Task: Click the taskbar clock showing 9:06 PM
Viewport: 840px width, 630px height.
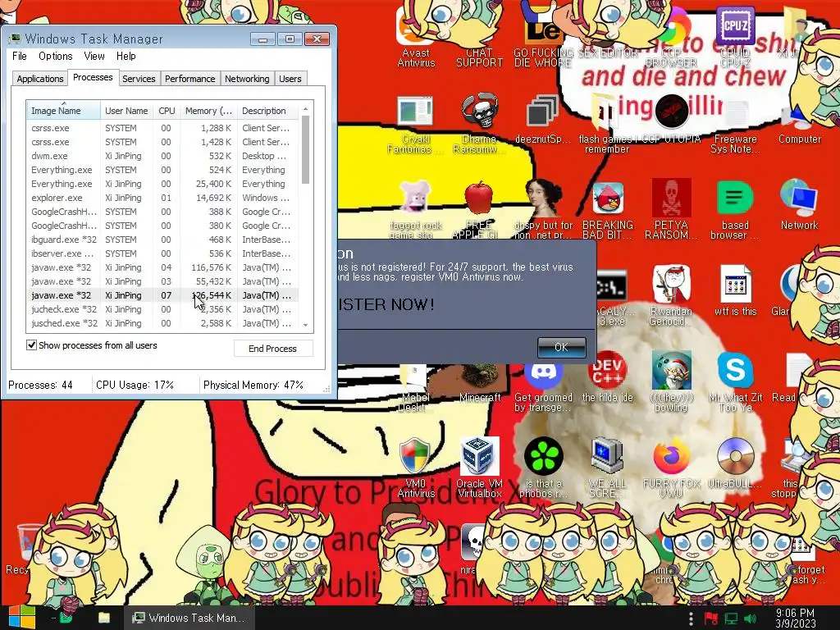Action: pyautogui.click(x=796, y=619)
